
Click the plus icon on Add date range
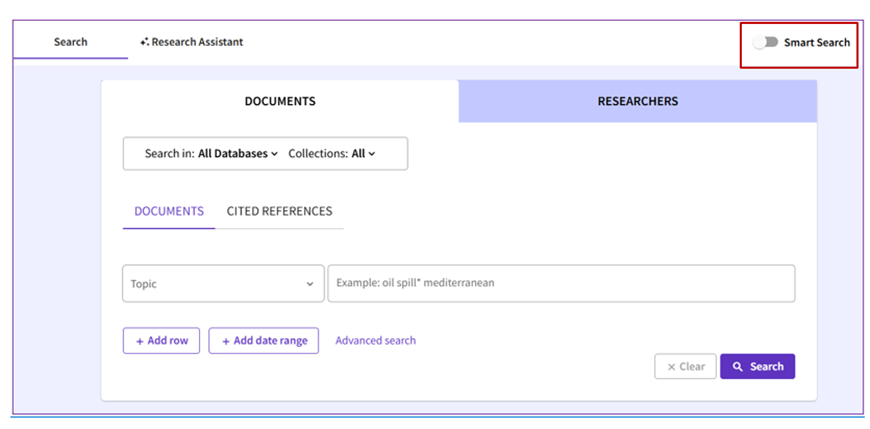[x=225, y=341]
